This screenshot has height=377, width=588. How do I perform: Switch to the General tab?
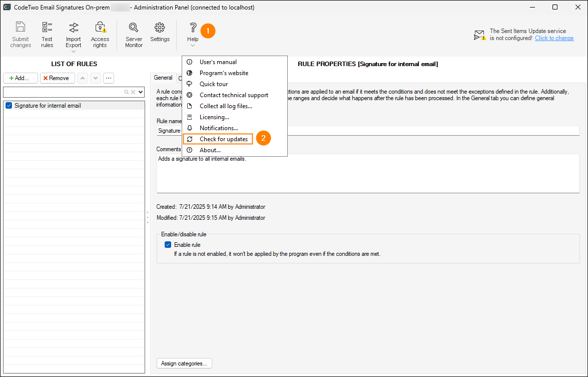coord(163,78)
